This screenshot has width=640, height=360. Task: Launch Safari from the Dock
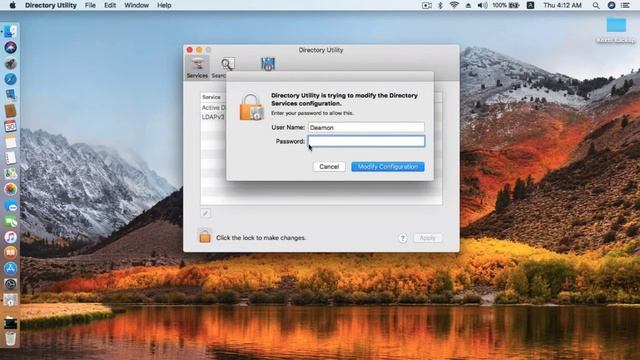pyautogui.click(x=11, y=79)
